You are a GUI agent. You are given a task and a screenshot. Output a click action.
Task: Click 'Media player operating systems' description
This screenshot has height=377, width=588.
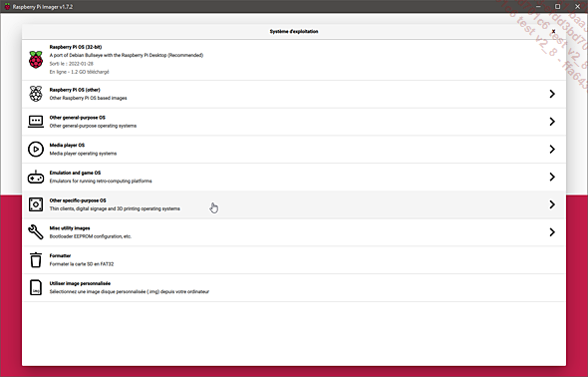(x=83, y=154)
